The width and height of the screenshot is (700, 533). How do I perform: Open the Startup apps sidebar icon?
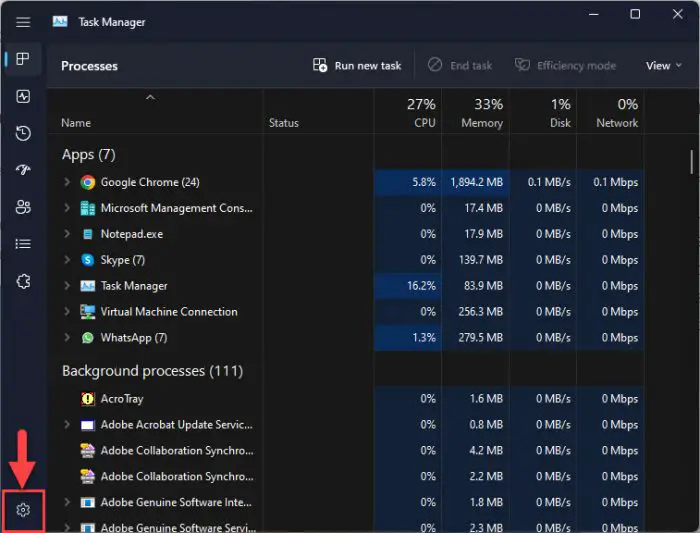point(23,170)
